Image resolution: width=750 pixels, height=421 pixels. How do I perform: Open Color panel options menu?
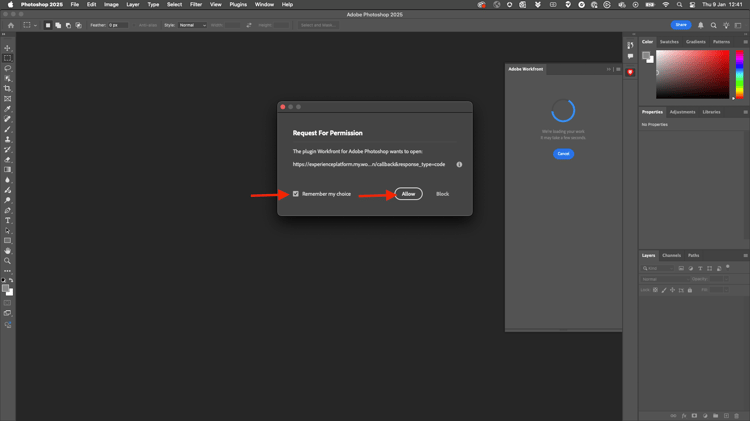click(x=745, y=42)
